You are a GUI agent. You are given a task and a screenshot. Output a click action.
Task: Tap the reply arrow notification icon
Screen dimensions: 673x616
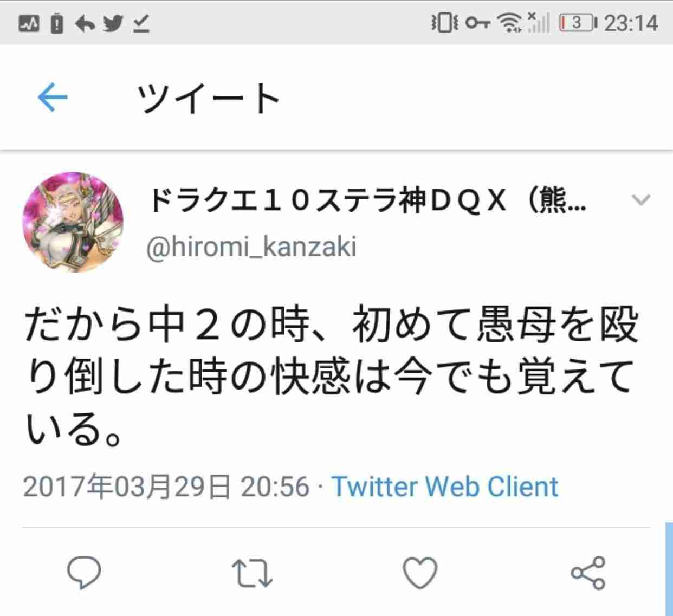pos(85,23)
